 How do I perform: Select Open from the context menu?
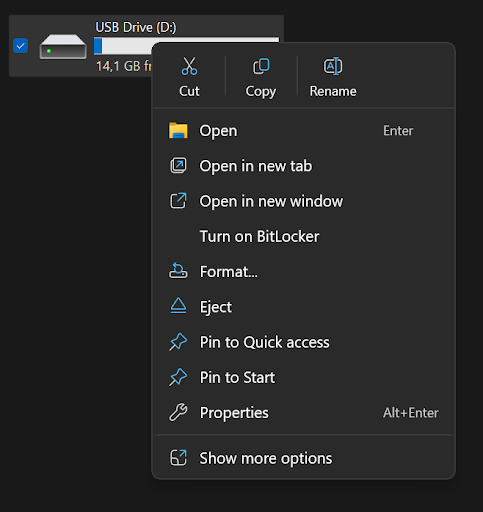point(304,131)
